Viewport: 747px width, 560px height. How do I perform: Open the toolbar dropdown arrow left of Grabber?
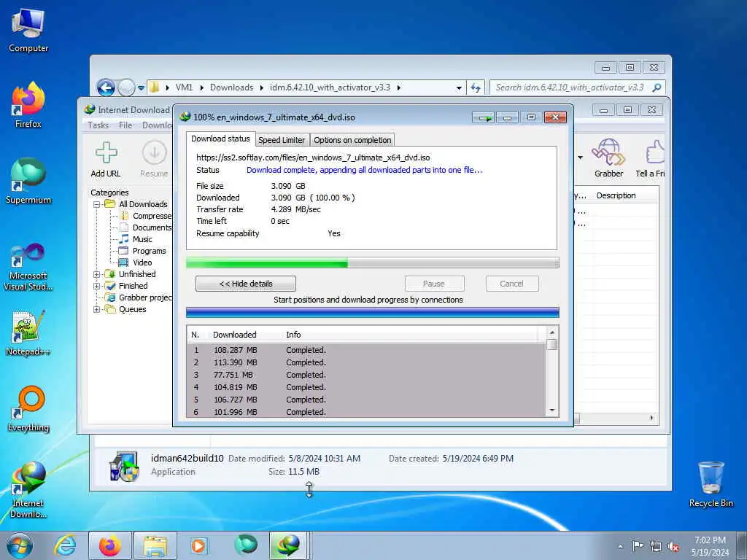[x=580, y=157]
